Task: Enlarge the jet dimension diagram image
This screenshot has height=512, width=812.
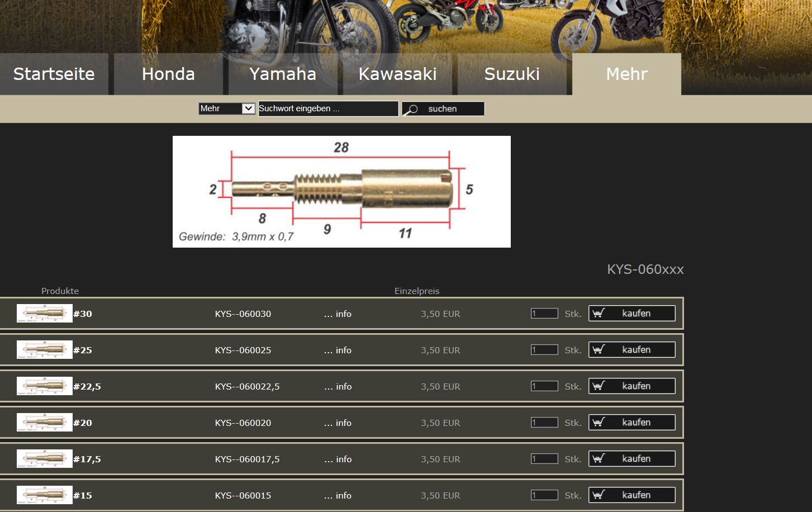Action: [x=341, y=192]
